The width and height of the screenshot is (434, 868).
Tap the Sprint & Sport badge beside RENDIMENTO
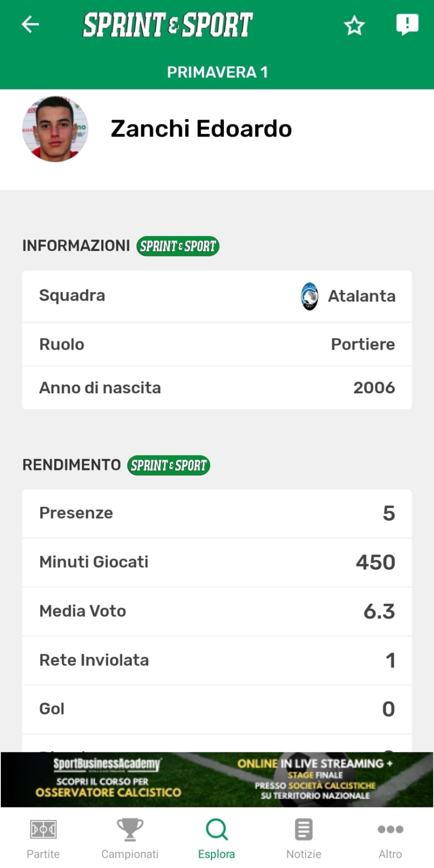tap(169, 465)
